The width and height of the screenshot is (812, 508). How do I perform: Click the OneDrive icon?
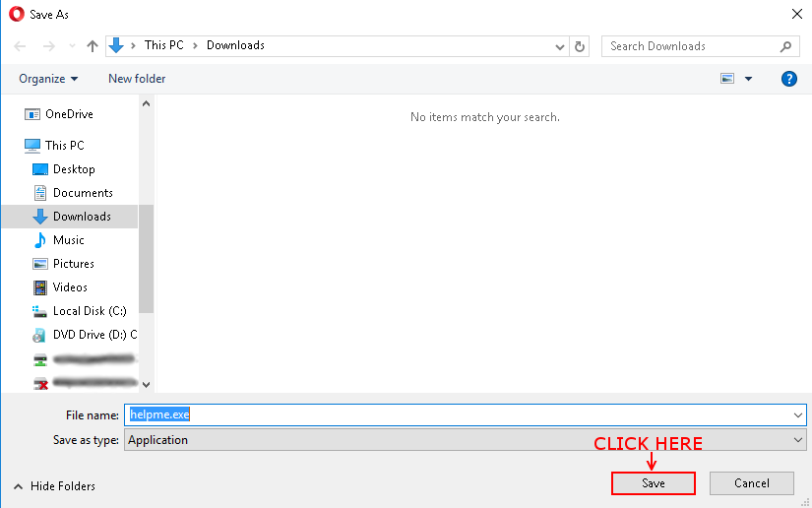32,114
